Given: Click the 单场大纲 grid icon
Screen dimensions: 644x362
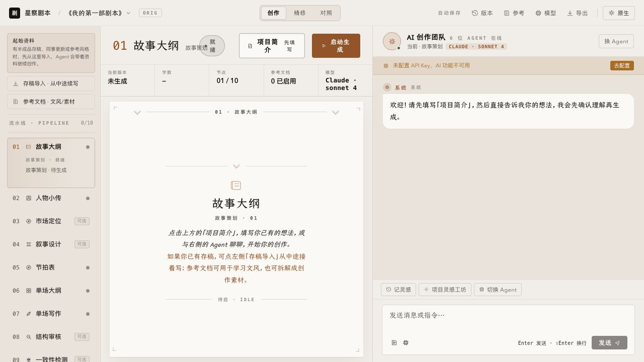Looking at the screenshot, I should click(29, 291).
